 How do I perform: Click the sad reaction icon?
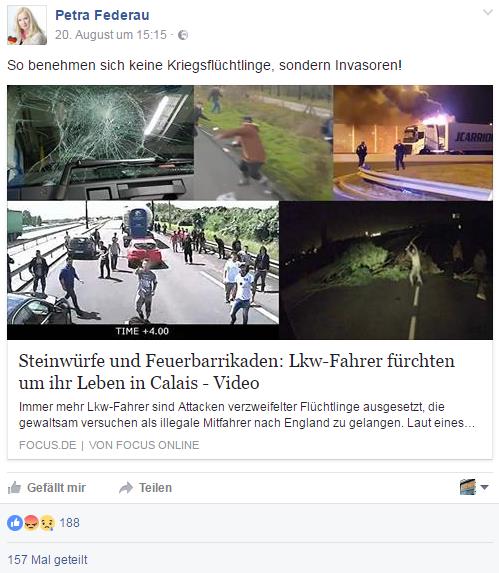[47, 523]
